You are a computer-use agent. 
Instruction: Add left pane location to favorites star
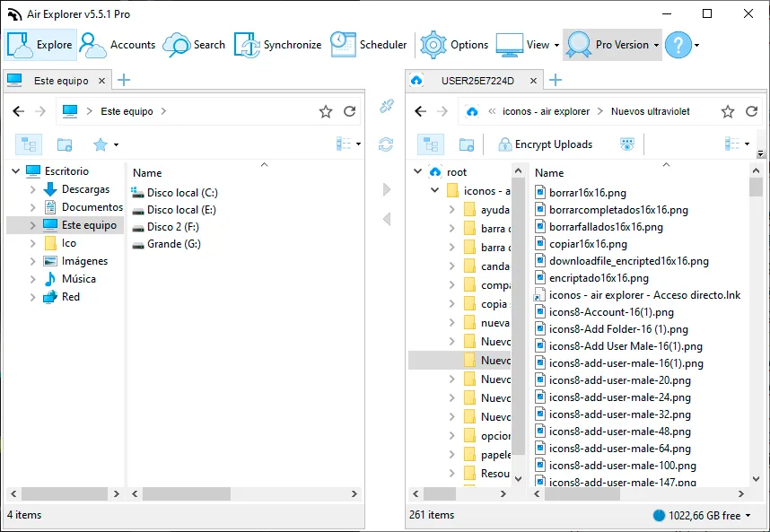pos(326,111)
